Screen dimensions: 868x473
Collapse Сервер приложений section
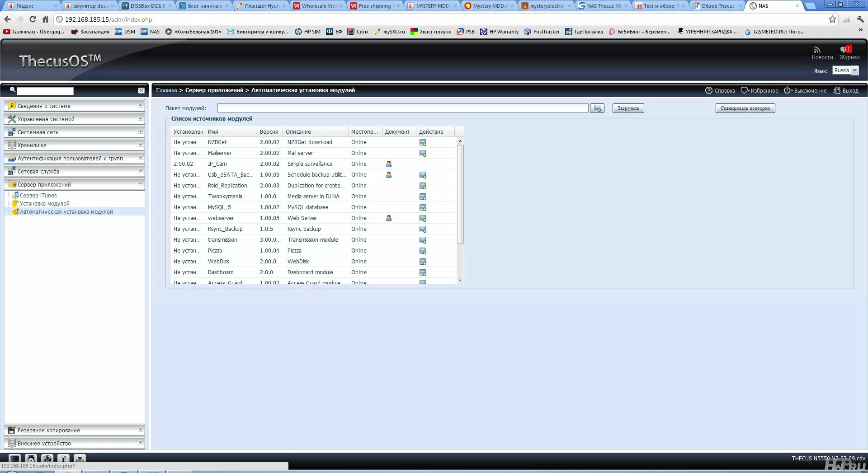[75, 184]
